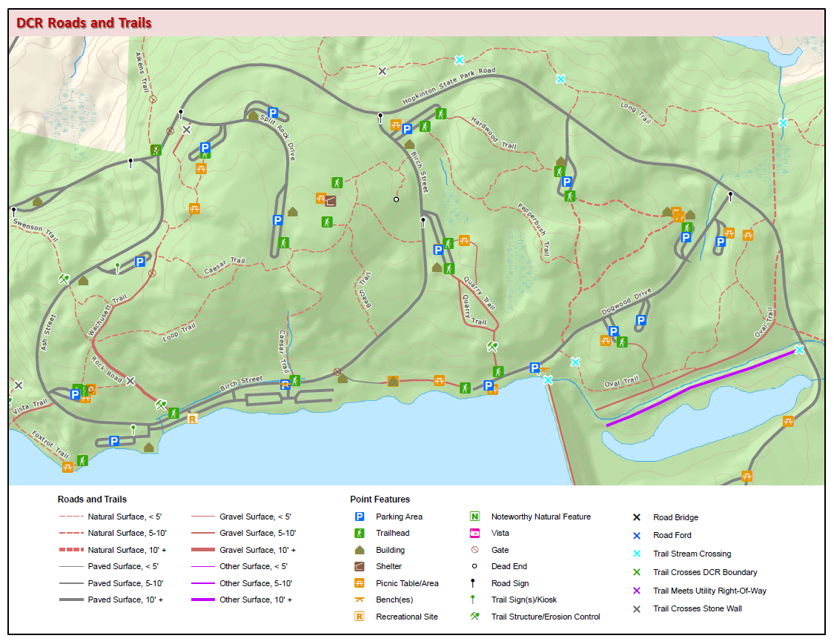834x644 pixels.
Task: Click the Dogwood Drive road label
Action: [x=626, y=302]
